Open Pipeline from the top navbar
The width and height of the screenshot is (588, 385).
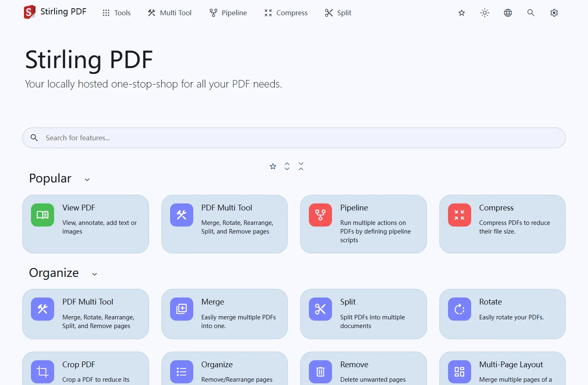click(228, 13)
